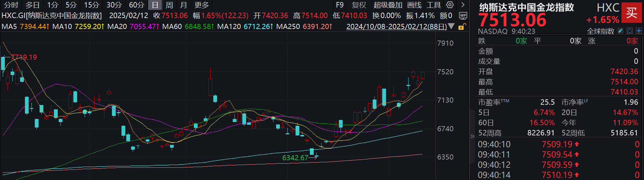Image resolution: width=644 pixels, height=180 pixels.
Task: Click the 52周低 5185.61 value
Action: 624,133
